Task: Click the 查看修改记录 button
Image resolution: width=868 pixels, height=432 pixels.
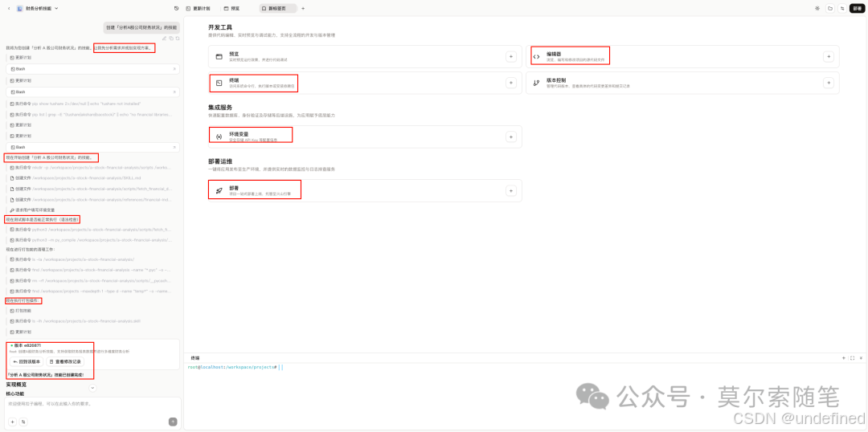Action: [65, 361]
